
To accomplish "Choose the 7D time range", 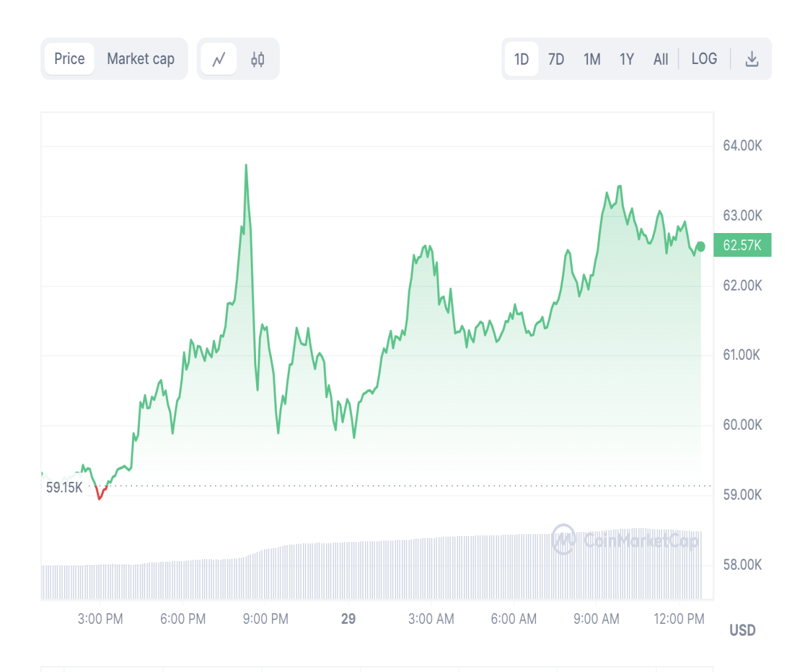I will 556,59.
